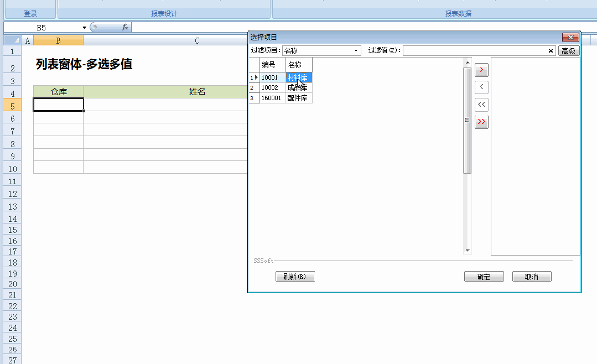Select the 配件库 name cell

point(299,98)
